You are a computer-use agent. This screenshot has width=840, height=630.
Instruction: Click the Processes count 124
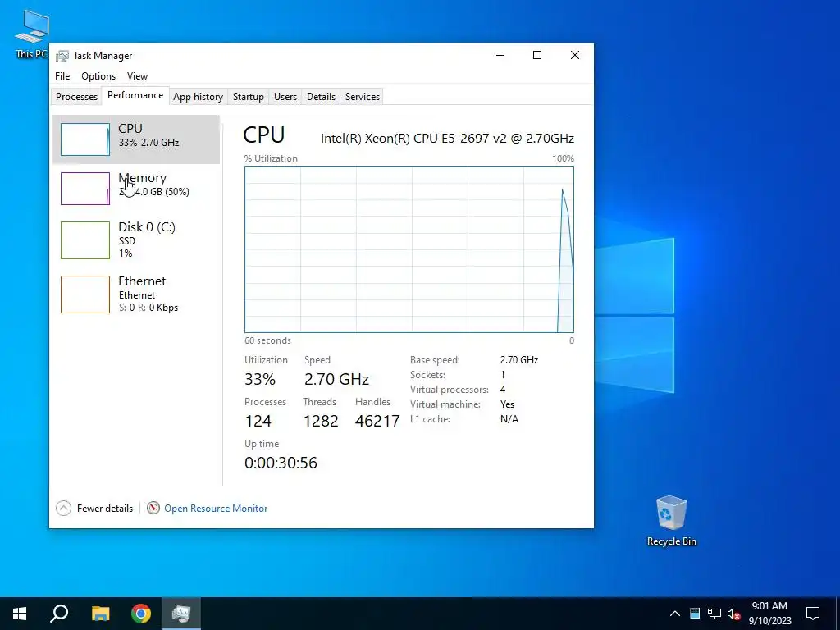click(258, 421)
